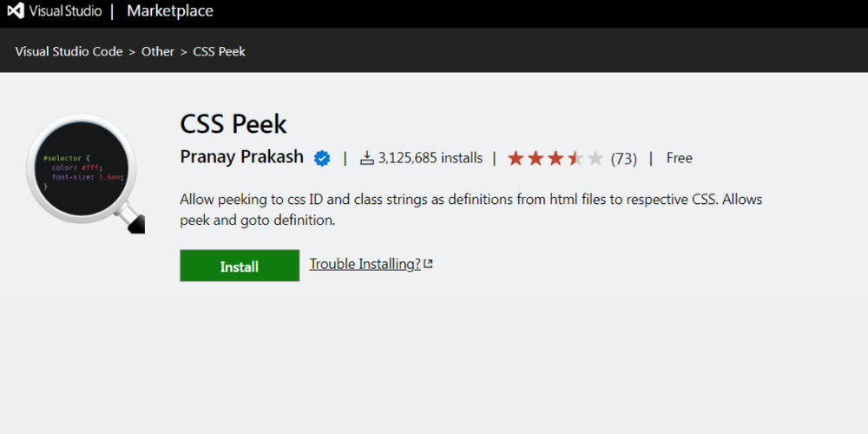Click the CSS Peek title heading
The image size is (868, 434).
point(233,123)
